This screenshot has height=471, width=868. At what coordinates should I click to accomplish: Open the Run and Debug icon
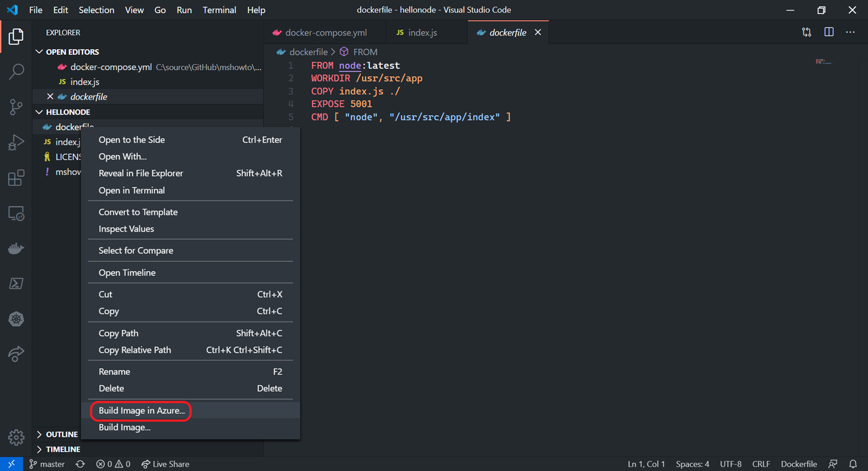coord(16,142)
